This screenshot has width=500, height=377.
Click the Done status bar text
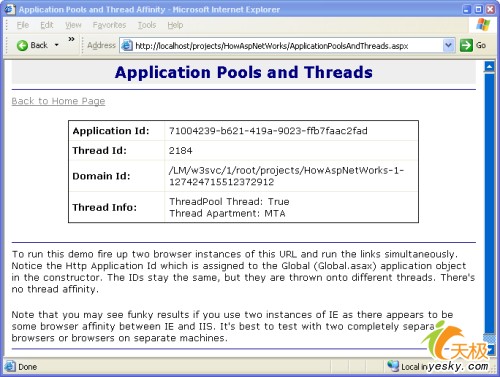click(x=27, y=367)
